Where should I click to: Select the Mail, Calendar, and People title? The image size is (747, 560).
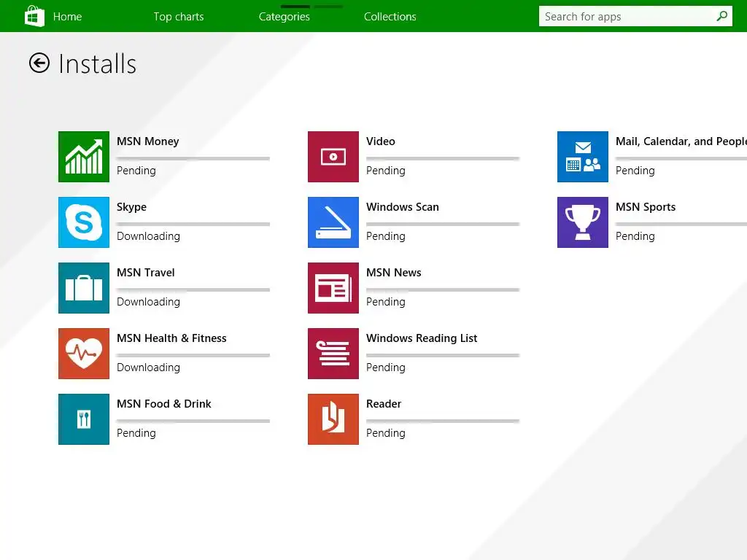click(x=681, y=141)
